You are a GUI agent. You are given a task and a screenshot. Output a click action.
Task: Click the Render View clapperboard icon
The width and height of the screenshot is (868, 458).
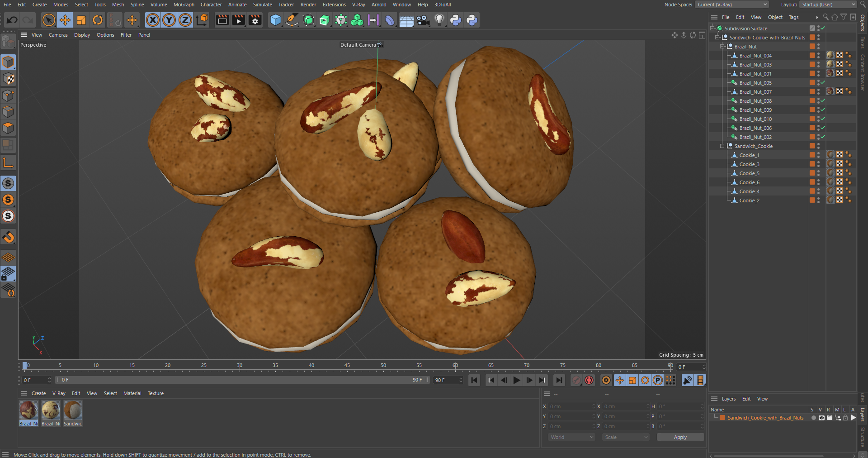pyautogui.click(x=222, y=20)
